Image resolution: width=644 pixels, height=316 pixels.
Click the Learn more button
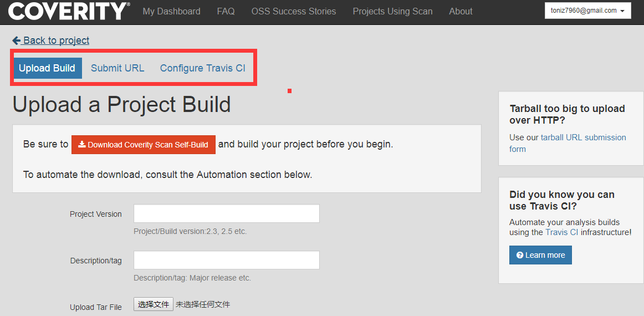pos(540,255)
